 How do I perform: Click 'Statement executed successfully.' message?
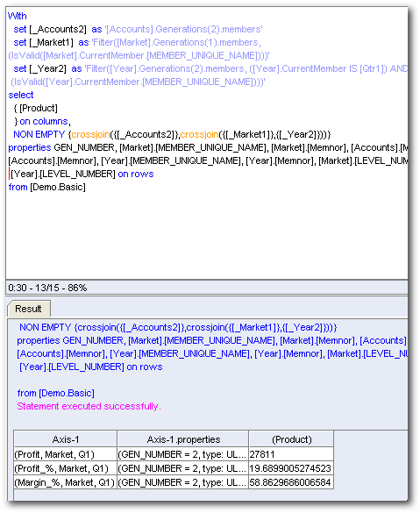tap(89, 406)
